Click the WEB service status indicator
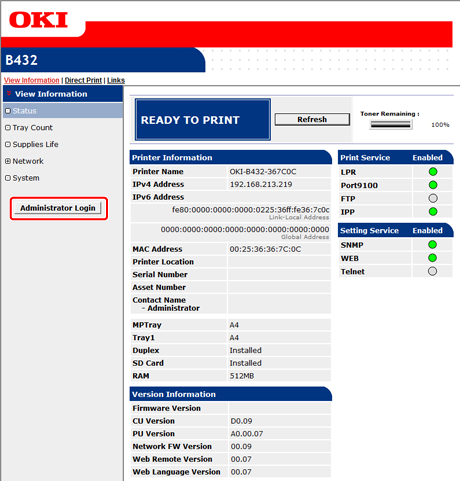The width and height of the screenshot is (460, 481). pos(432,258)
